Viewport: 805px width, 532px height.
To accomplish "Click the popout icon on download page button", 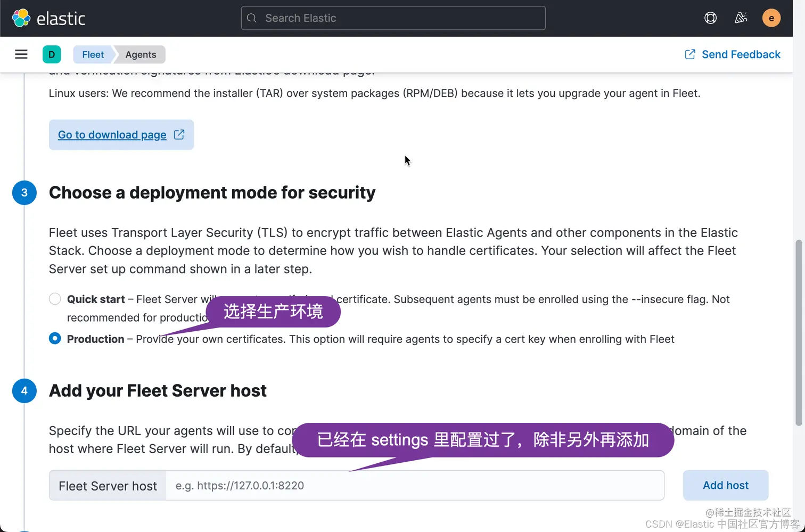I will tap(179, 135).
